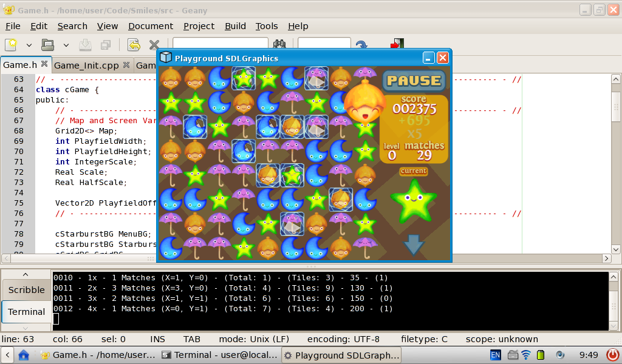Open the Build menu

[235, 26]
